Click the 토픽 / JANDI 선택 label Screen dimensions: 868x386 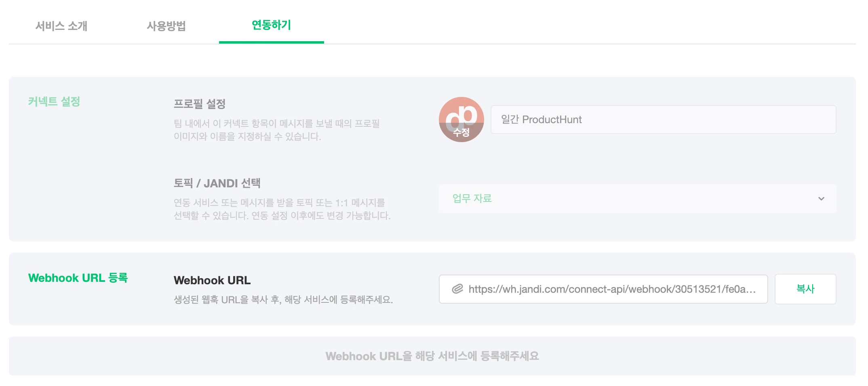[x=217, y=183]
